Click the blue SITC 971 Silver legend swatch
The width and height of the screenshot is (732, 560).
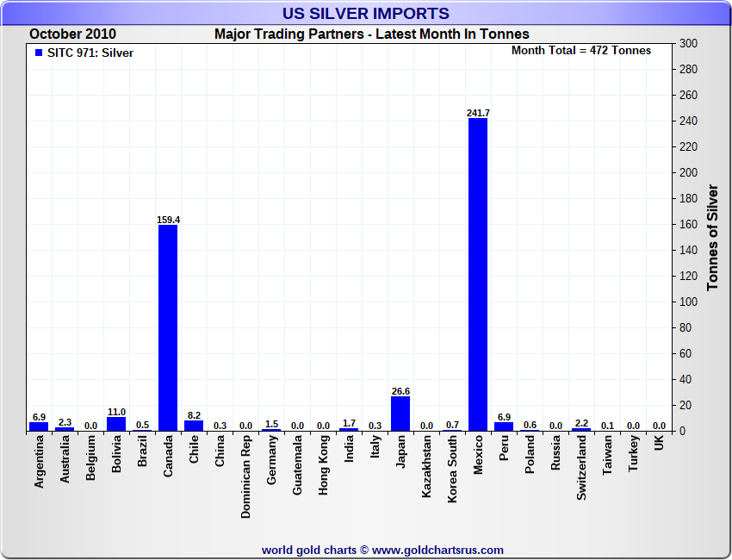click(x=39, y=53)
